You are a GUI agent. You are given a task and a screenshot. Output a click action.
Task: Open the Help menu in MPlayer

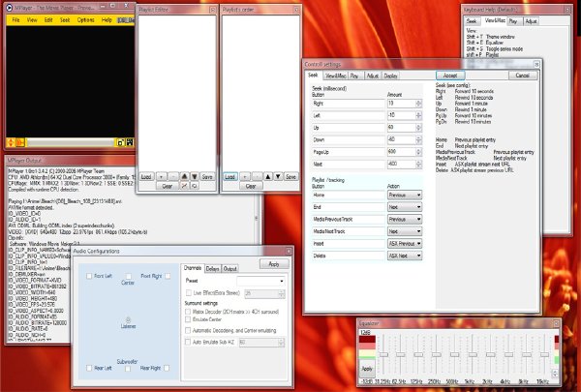[107, 20]
